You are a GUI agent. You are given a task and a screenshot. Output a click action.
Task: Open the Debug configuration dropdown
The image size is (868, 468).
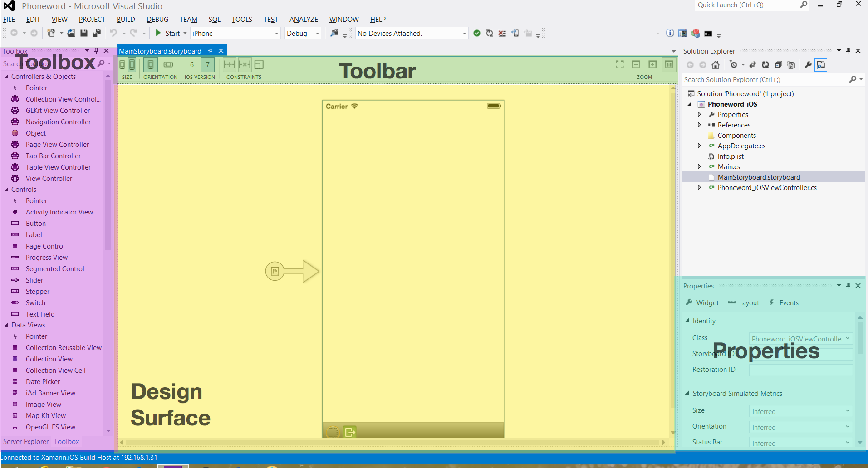(303, 34)
